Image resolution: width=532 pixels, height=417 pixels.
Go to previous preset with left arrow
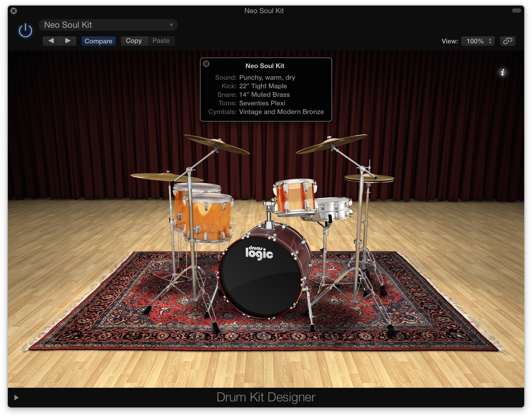point(51,41)
